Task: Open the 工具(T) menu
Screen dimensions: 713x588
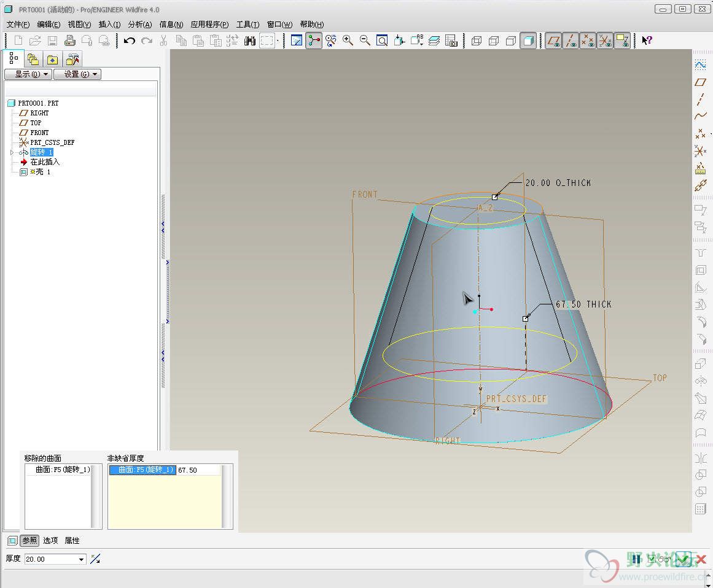Action: [248, 25]
